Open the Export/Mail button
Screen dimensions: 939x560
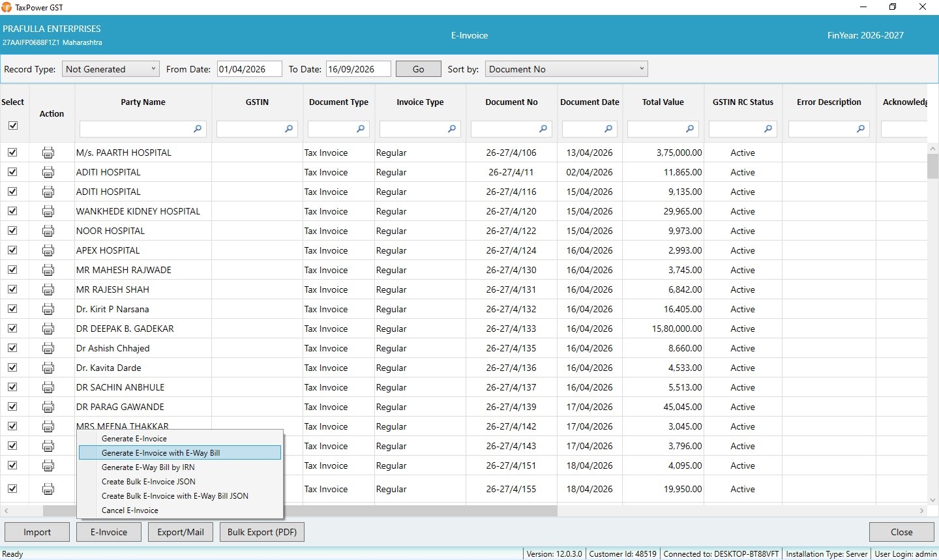pos(181,532)
